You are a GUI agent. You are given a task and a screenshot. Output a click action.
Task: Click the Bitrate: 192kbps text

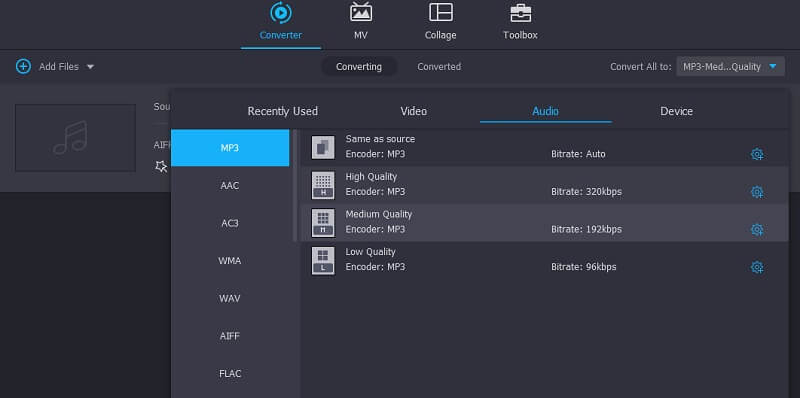click(x=586, y=230)
